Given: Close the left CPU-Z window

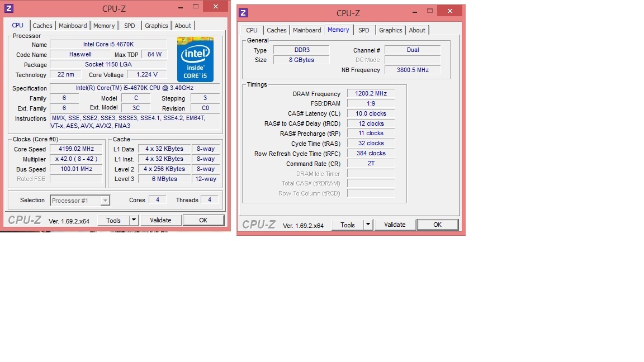Looking at the screenshot, I should coord(215,7).
